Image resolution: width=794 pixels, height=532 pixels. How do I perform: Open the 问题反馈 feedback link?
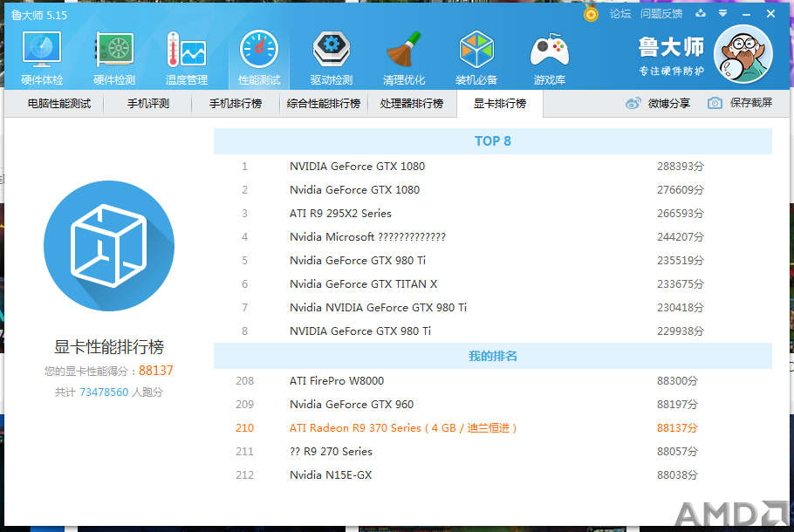point(661,14)
